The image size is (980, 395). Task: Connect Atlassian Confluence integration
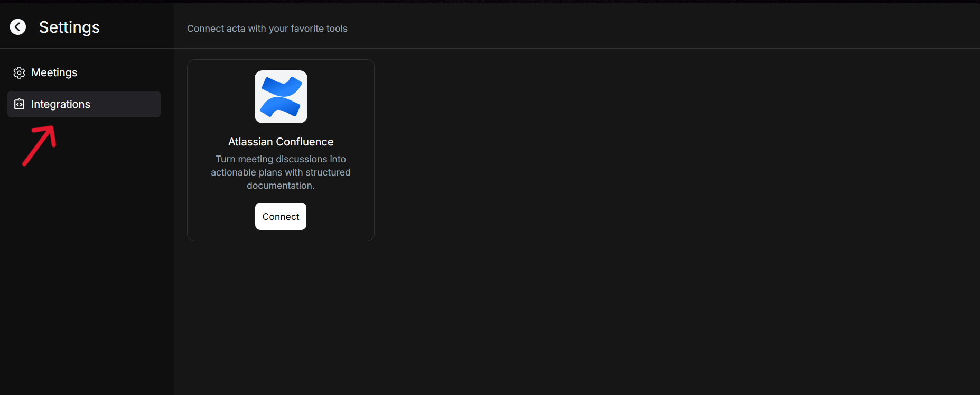tap(281, 216)
